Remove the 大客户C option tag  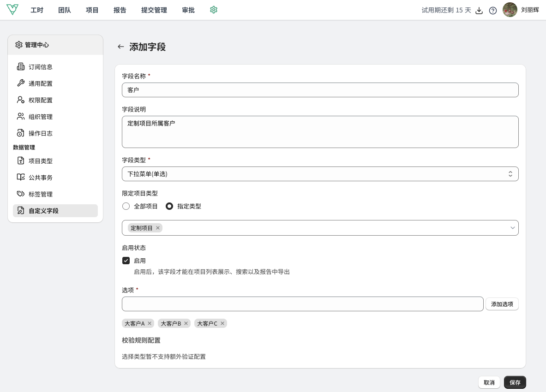(x=222, y=323)
